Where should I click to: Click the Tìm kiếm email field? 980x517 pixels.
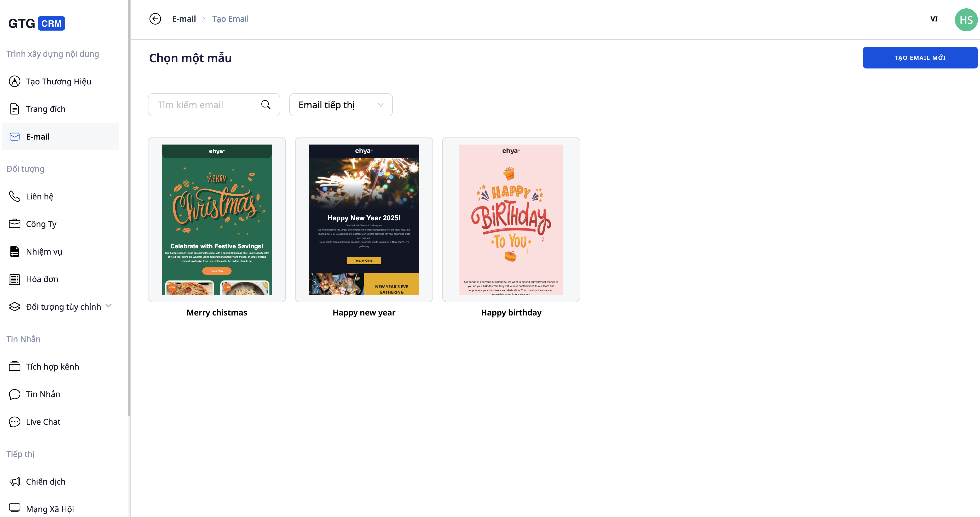[205, 105]
